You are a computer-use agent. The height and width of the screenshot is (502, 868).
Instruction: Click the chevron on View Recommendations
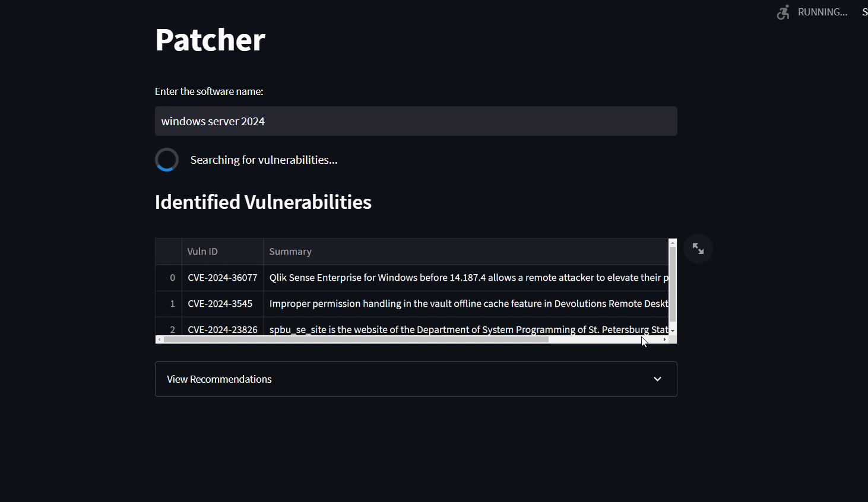[657, 379]
